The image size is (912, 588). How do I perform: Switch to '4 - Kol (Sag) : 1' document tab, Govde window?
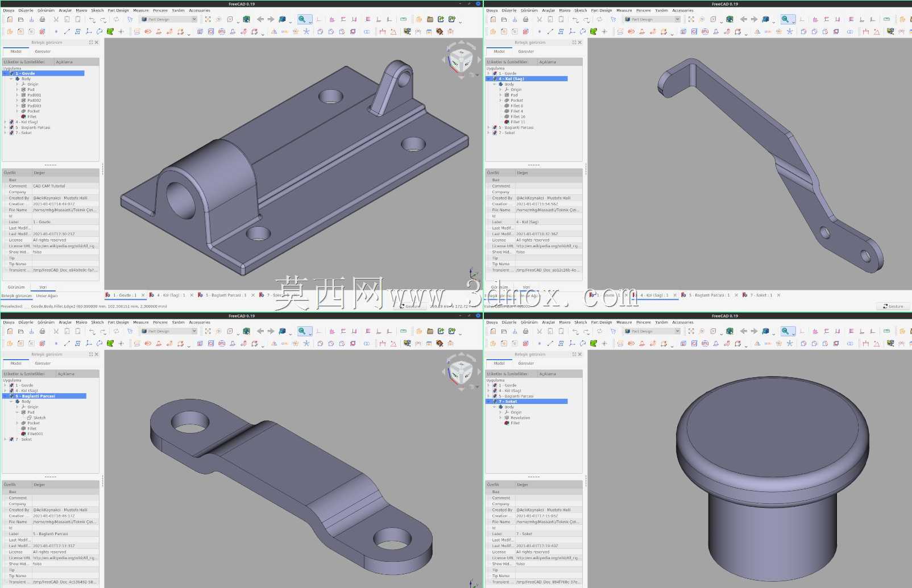pos(171,295)
